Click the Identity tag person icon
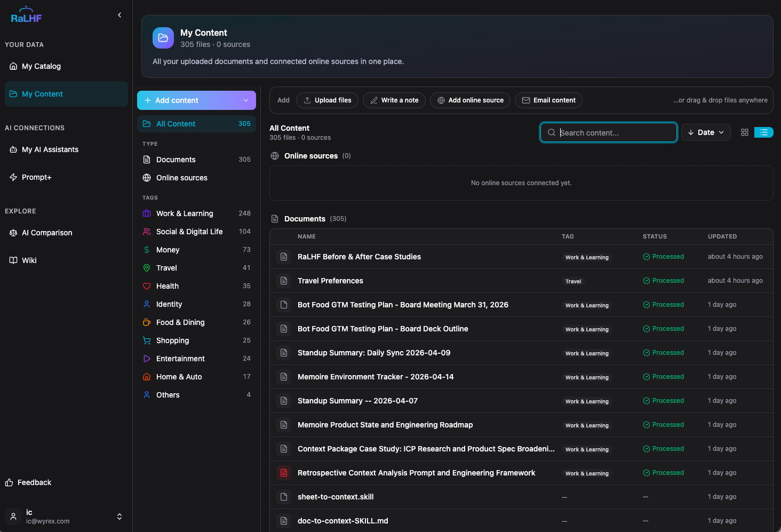This screenshot has width=781, height=532. (147, 304)
